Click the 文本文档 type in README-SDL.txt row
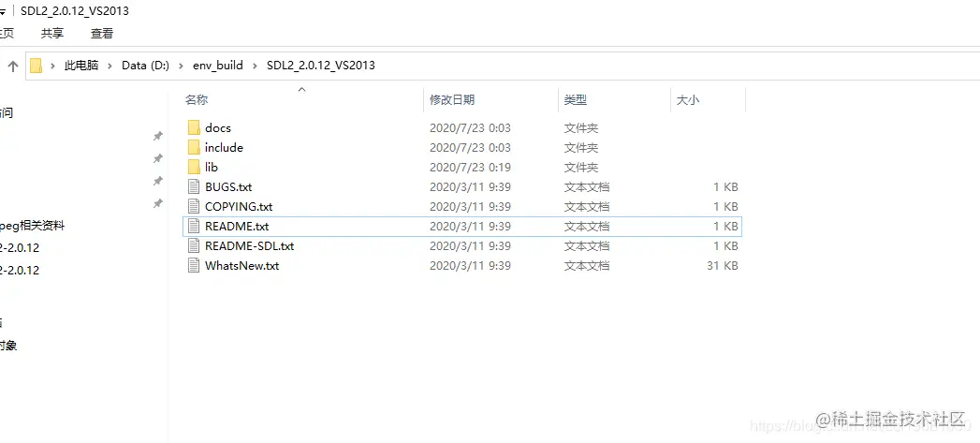980x443 pixels. (587, 246)
